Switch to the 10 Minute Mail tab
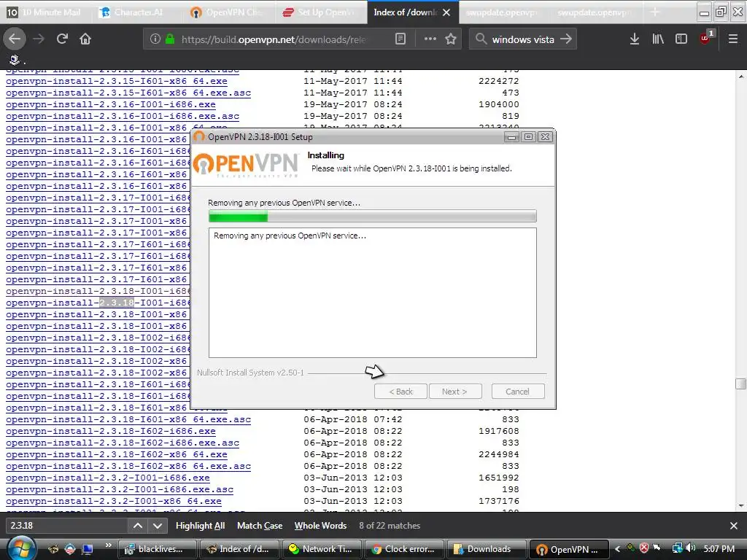The image size is (747, 560). point(44,12)
